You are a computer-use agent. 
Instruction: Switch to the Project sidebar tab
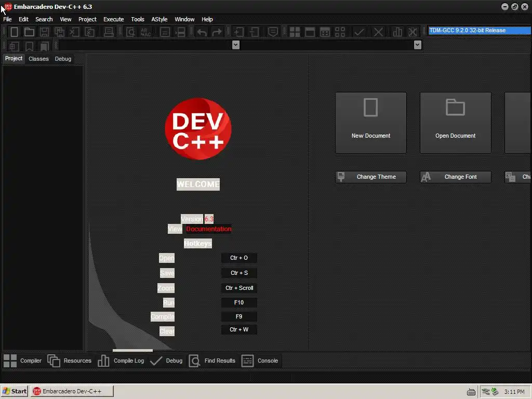pos(14,58)
